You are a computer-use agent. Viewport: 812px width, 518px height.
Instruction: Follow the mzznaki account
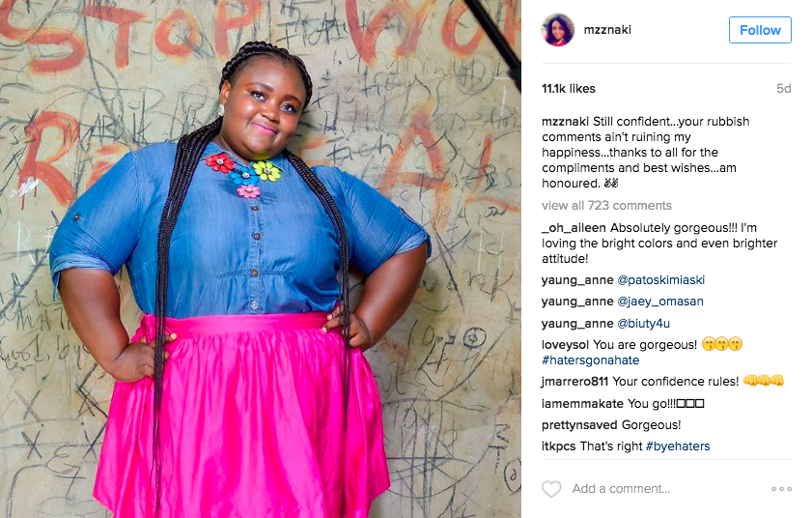click(x=760, y=30)
